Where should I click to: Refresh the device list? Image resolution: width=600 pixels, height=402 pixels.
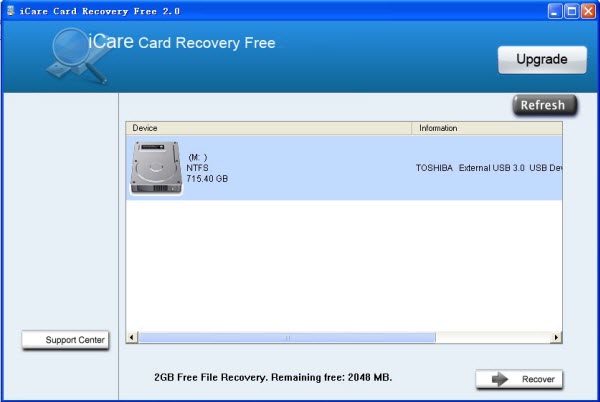[x=545, y=105]
